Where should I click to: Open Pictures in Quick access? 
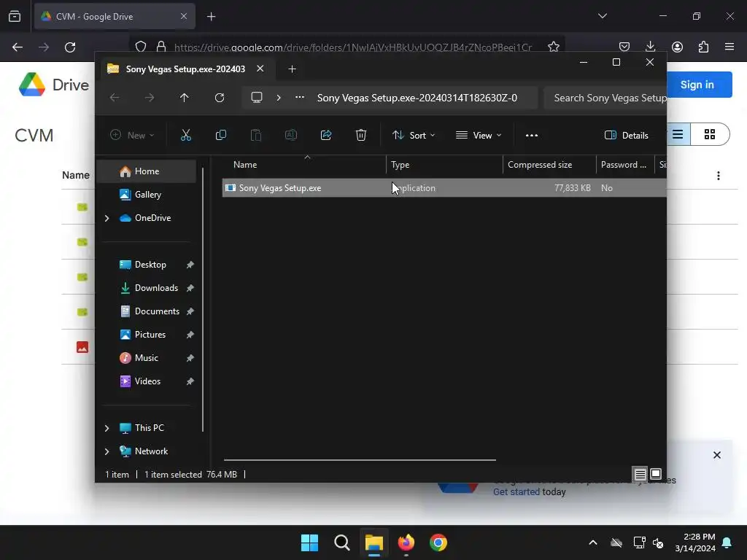tap(150, 335)
